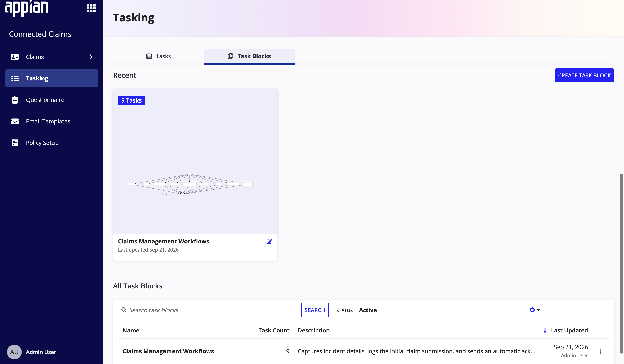This screenshot has width=624, height=364.
Task: Sort by Task Count column
Action: (x=274, y=330)
